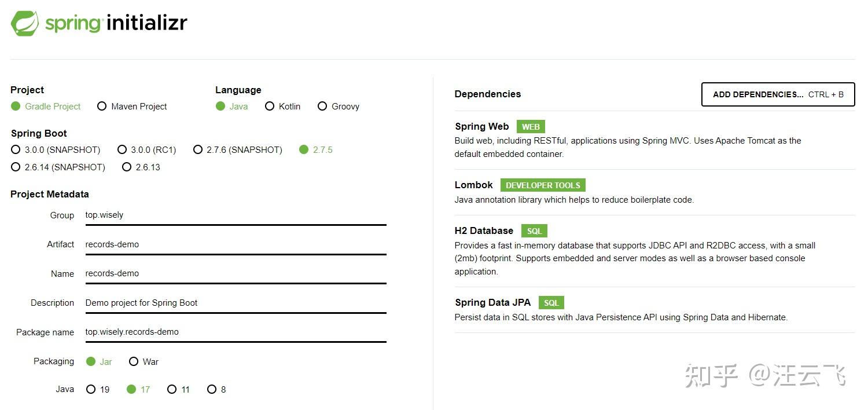The height and width of the screenshot is (410, 868).
Task: Click the Package name field
Action: pyautogui.click(x=235, y=332)
